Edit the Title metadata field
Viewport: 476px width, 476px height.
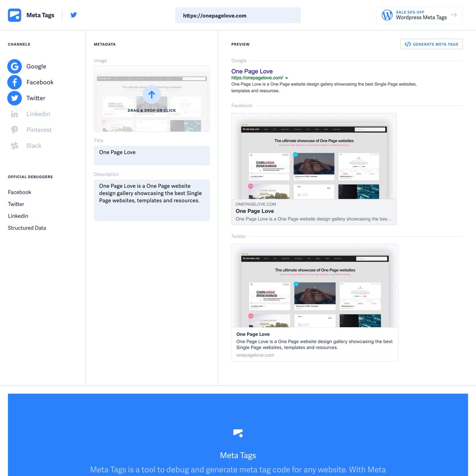point(152,155)
